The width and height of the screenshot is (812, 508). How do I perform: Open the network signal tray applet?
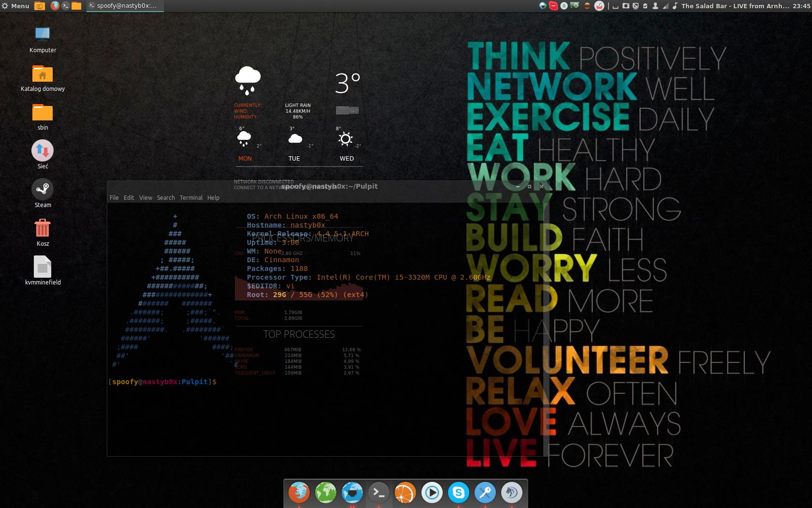(x=665, y=6)
